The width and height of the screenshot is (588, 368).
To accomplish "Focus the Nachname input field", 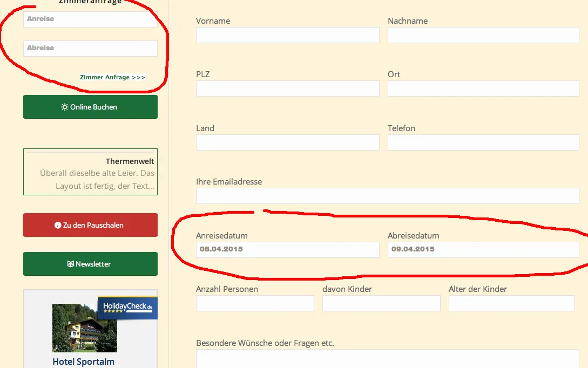I will tap(483, 35).
